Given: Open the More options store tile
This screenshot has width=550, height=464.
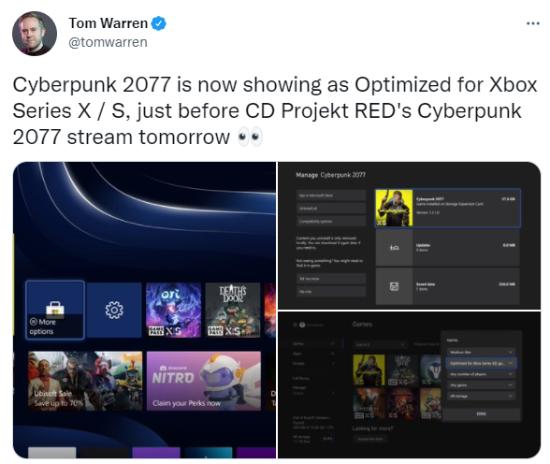Looking at the screenshot, I should [55, 310].
